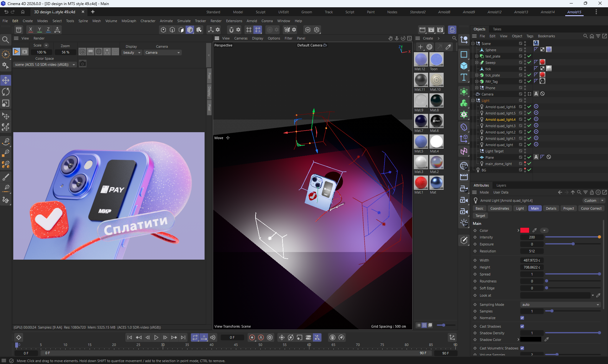
Task: Open the Color Space dropdown
Action: click(x=45, y=65)
